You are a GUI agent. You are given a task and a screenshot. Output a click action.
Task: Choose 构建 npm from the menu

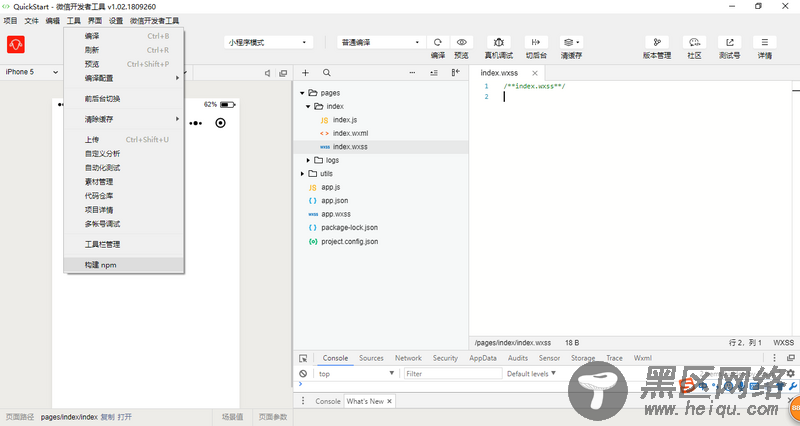(x=124, y=265)
